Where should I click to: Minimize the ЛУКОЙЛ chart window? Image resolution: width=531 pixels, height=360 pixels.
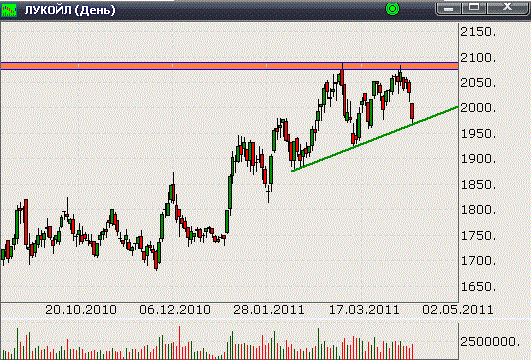tap(449, 8)
